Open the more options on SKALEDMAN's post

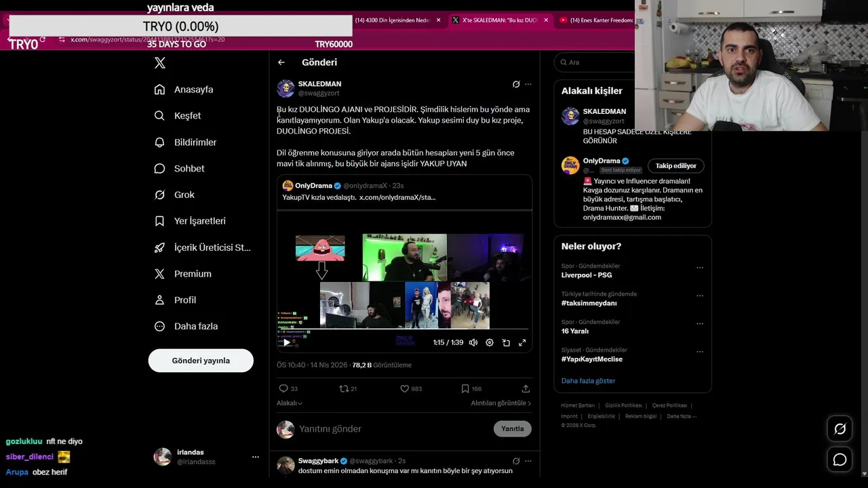[x=528, y=84]
